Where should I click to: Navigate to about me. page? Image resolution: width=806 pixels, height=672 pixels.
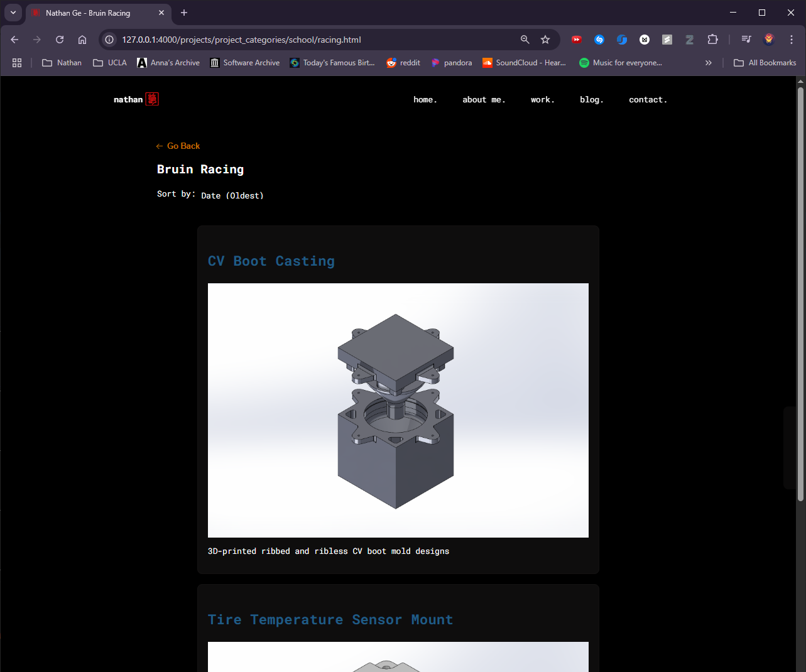pyautogui.click(x=484, y=100)
